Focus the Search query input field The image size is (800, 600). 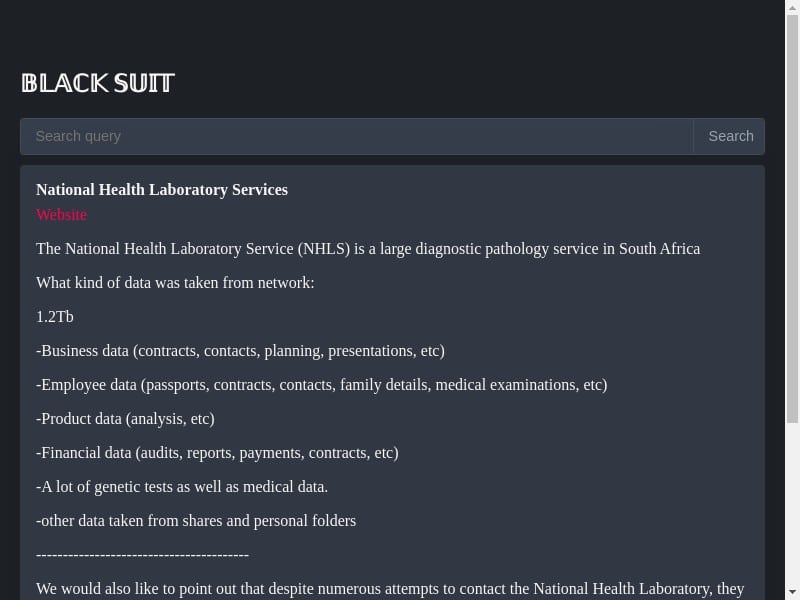pyautogui.click(x=357, y=136)
